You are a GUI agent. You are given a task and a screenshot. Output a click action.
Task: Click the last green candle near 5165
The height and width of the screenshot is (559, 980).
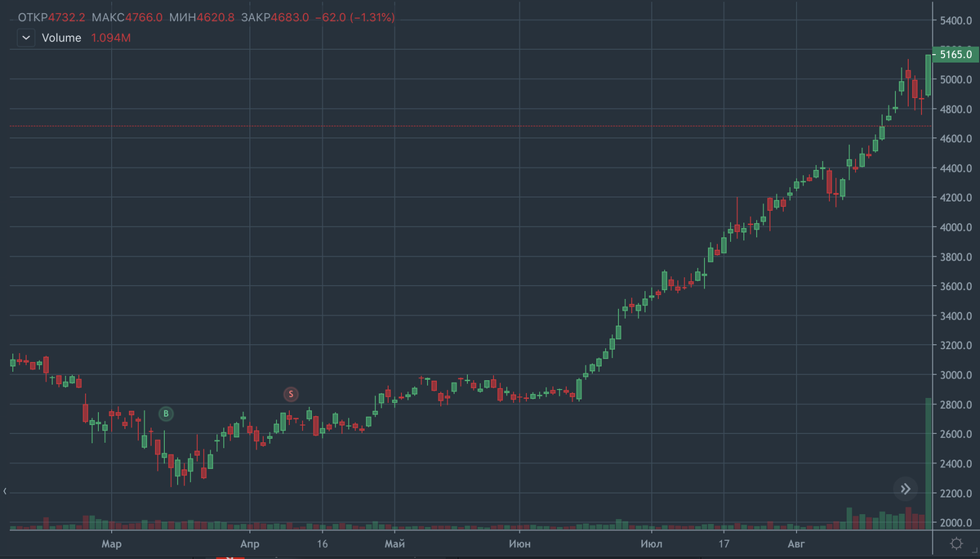(929, 75)
